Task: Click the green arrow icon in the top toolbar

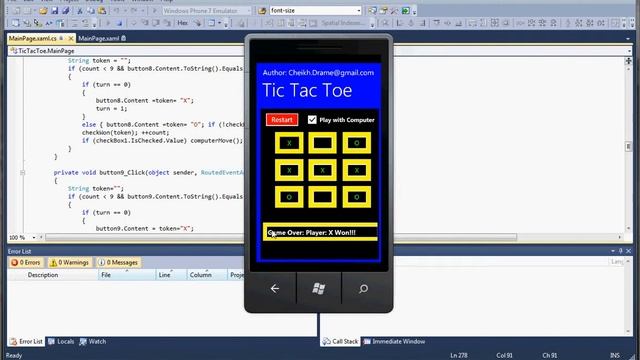Action: coord(406,11)
